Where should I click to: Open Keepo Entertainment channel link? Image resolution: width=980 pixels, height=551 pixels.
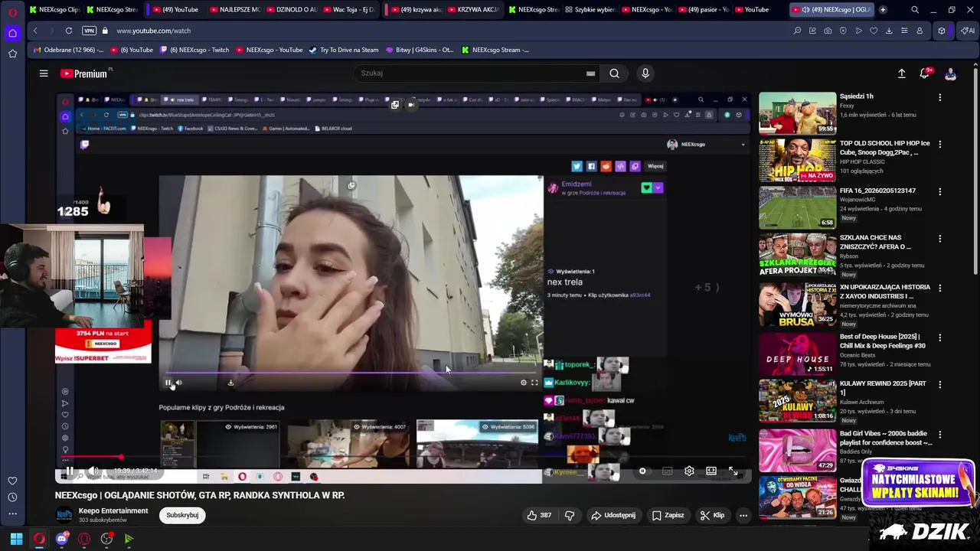pyautogui.click(x=113, y=510)
